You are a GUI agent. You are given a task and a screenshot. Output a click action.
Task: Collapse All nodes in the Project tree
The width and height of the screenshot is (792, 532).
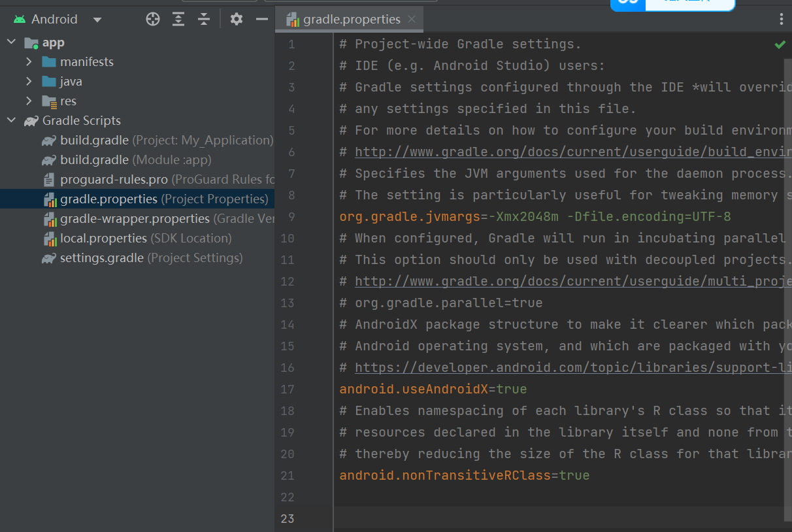[x=203, y=19]
